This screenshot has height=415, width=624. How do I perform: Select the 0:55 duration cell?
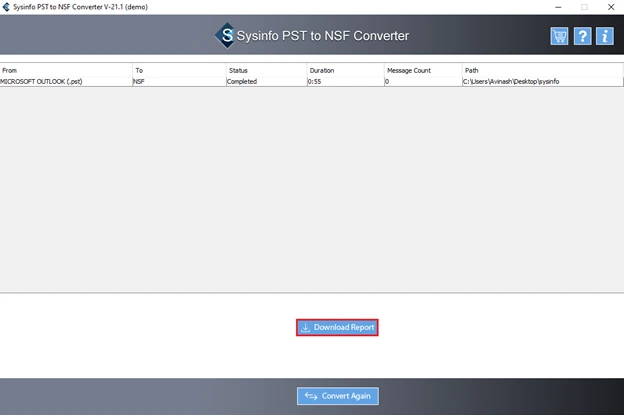tap(345, 82)
